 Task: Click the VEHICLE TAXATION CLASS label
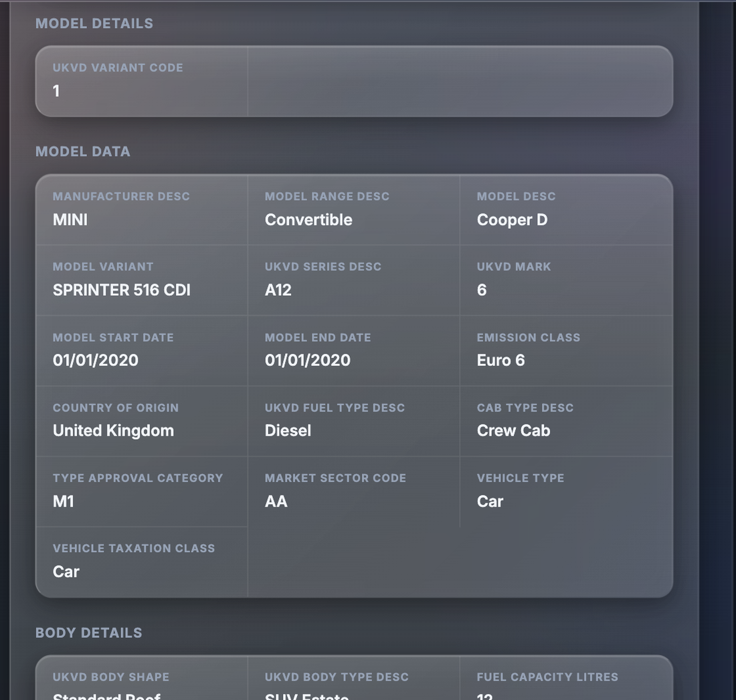point(134,548)
